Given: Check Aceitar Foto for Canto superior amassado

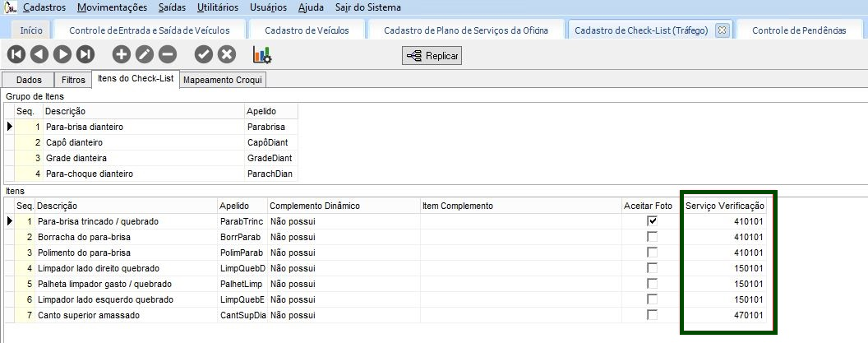Looking at the screenshot, I should click(x=653, y=315).
